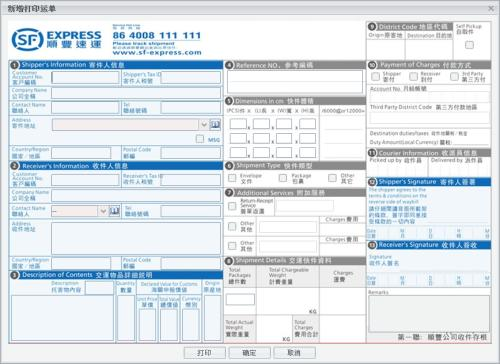Viewport: 500px width, 364px height.
Task: Click the Unit Price column box
Action: (147, 324)
